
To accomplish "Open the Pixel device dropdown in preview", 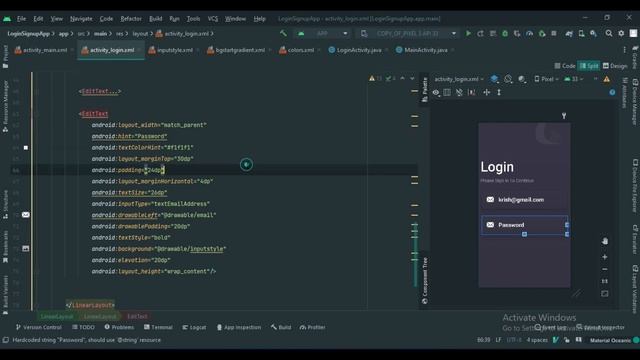I will tap(547, 79).
